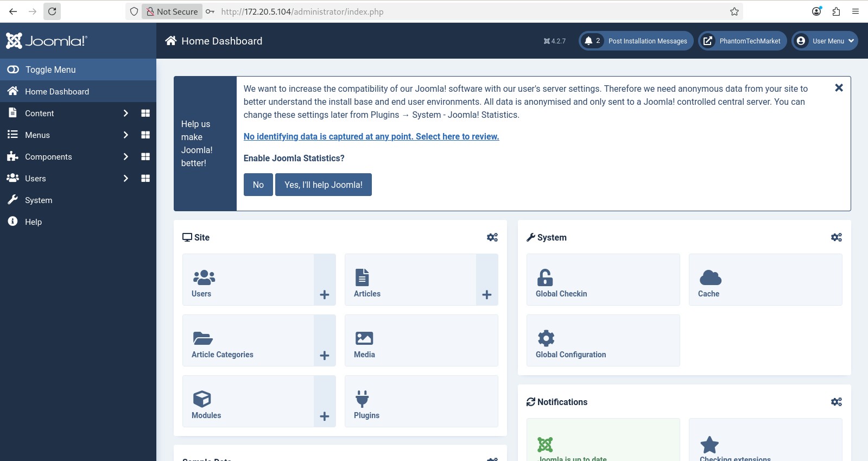The height and width of the screenshot is (461, 868).
Task: Click the Joomla! logo in the sidebar
Action: (x=47, y=41)
